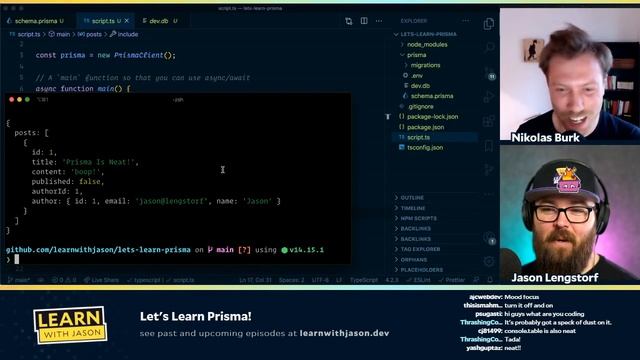This screenshot has width=640, height=360.
Task: Open Explorer panel Views and More Actions
Action: pos(466,21)
